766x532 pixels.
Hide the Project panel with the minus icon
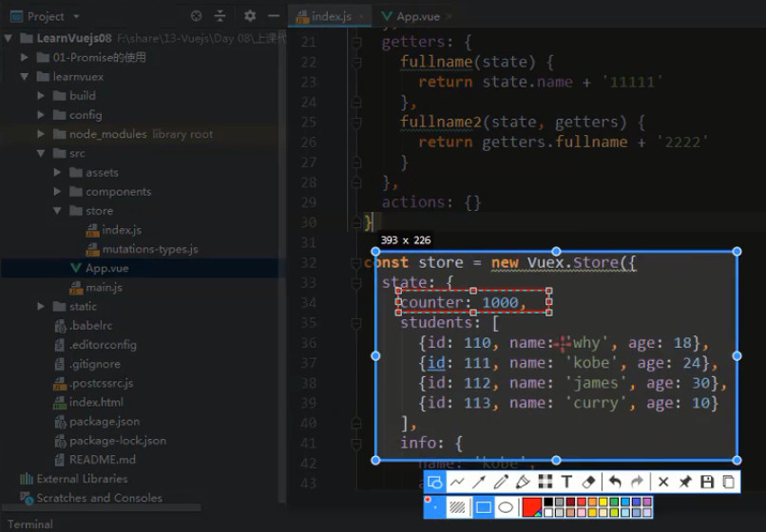274,16
